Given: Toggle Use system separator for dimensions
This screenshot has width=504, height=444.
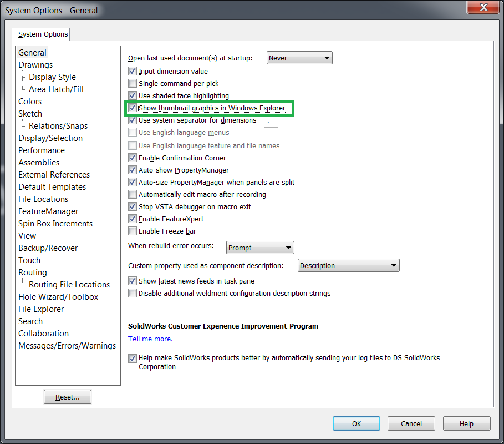Looking at the screenshot, I should (x=132, y=120).
